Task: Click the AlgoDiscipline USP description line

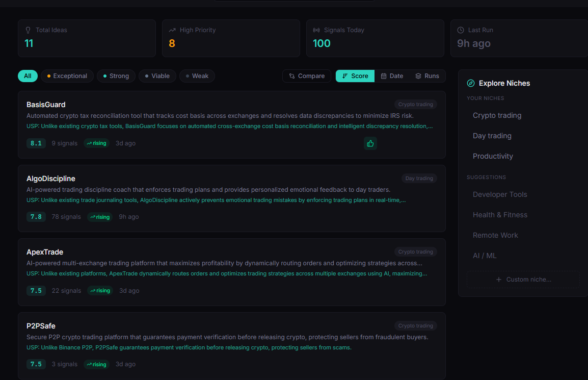Action: [216, 200]
